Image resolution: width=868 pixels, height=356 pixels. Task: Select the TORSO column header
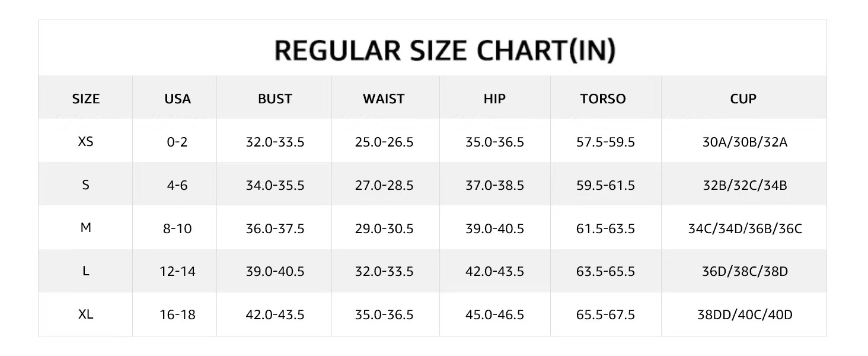coord(603,98)
